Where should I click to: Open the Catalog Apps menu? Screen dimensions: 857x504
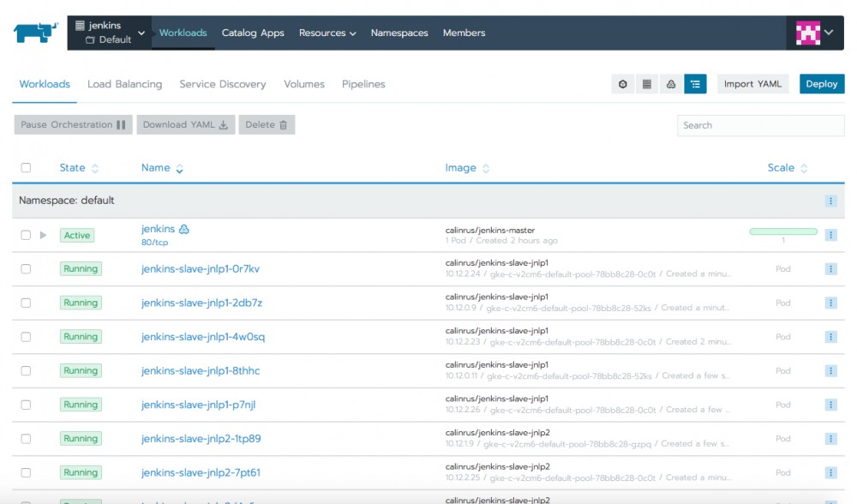[x=253, y=33]
